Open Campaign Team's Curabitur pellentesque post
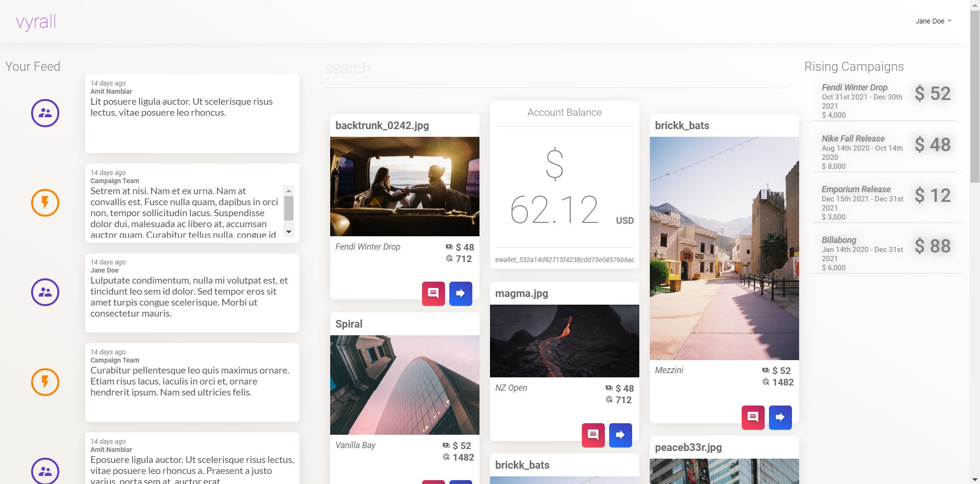The height and width of the screenshot is (484, 980). (x=192, y=382)
